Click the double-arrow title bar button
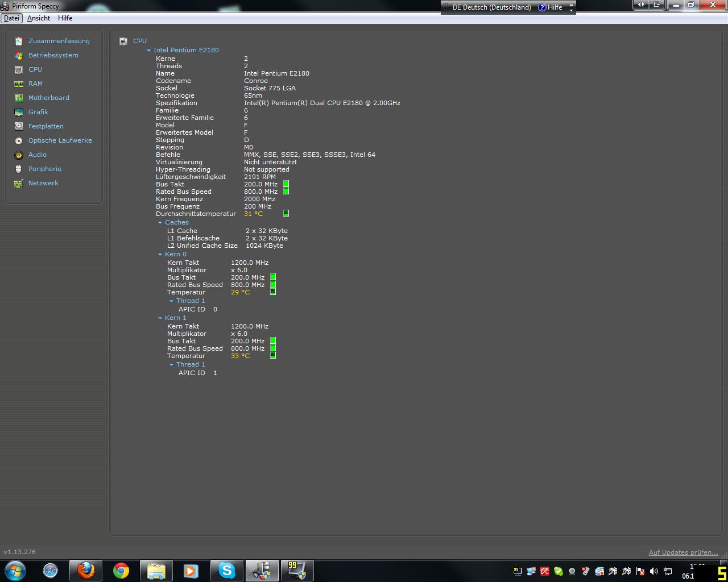This screenshot has width=728, height=582. pos(641,5)
